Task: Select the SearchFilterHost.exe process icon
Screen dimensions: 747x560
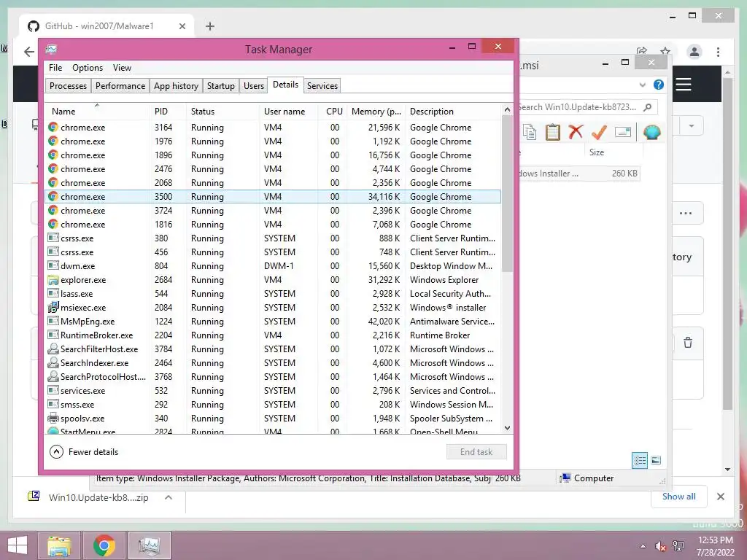Action: pyautogui.click(x=53, y=349)
